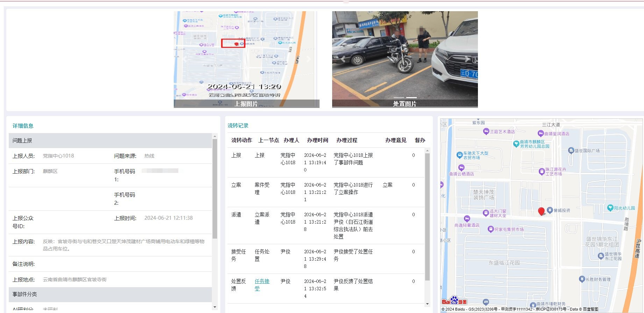
Task: Click the 办理人 column header
Action: click(x=291, y=140)
